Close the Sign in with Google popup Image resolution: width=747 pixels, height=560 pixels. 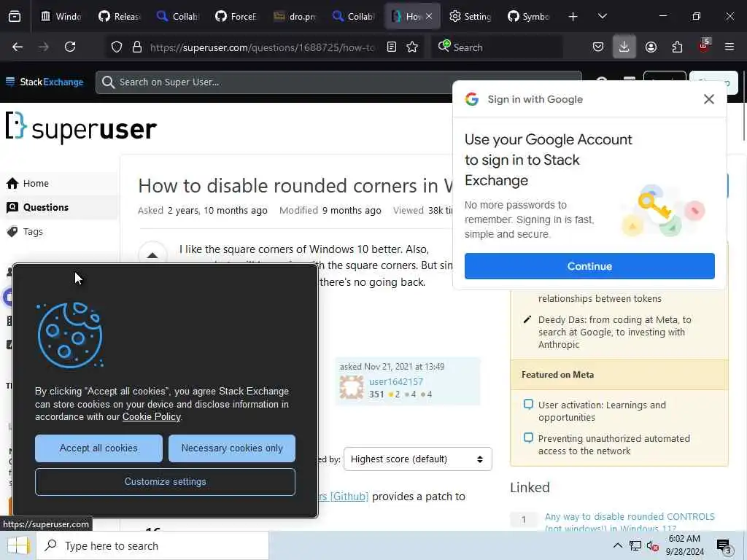click(x=709, y=99)
